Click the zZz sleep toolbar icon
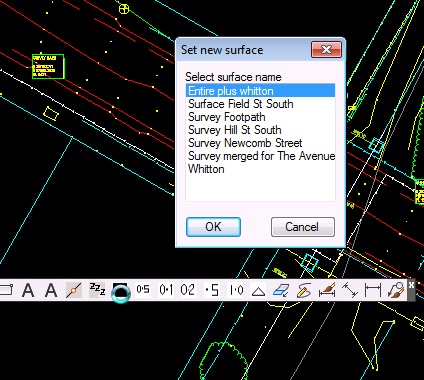 point(97,290)
